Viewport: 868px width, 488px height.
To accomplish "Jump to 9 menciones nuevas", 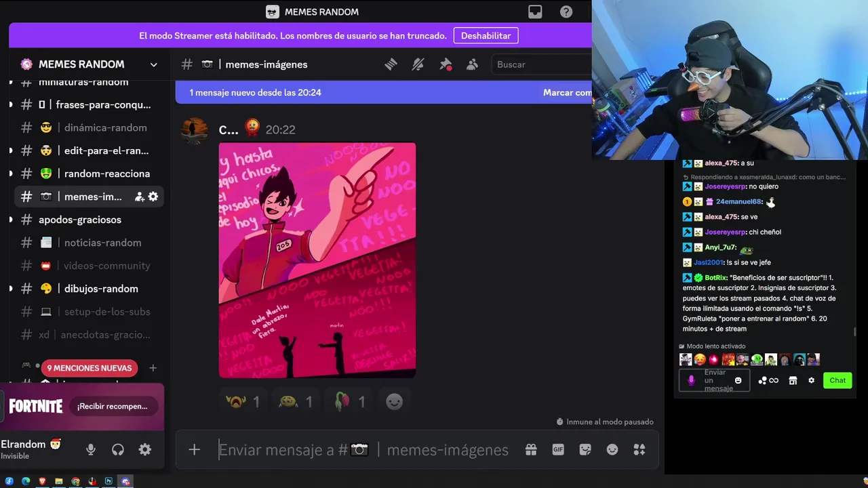I will [89, 368].
